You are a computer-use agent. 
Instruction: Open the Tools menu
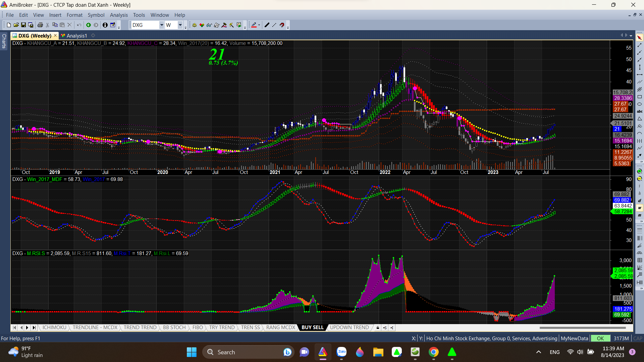[x=139, y=15]
